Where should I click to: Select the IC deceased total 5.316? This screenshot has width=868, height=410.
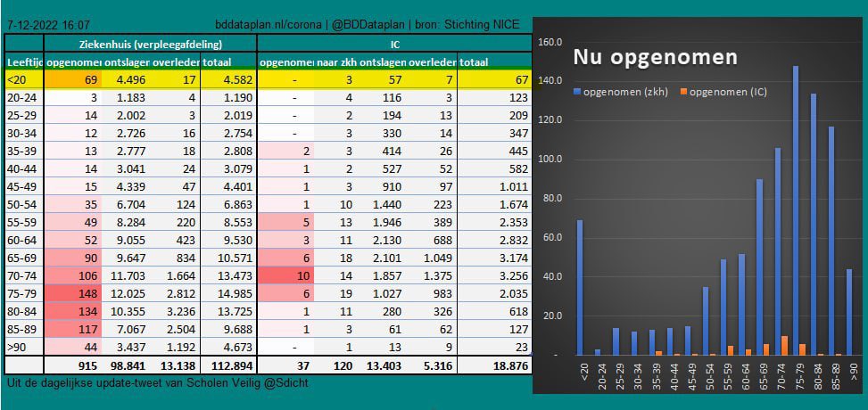[438, 365]
